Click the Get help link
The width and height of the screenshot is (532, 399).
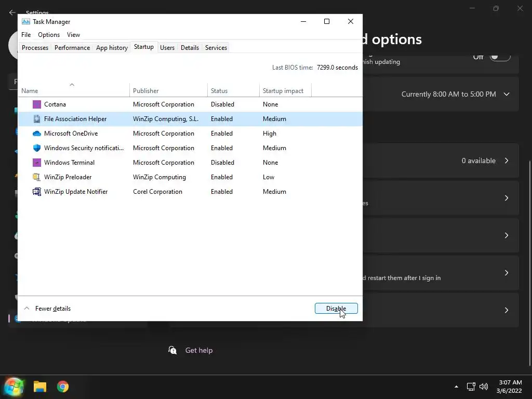pyautogui.click(x=199, y=350)
